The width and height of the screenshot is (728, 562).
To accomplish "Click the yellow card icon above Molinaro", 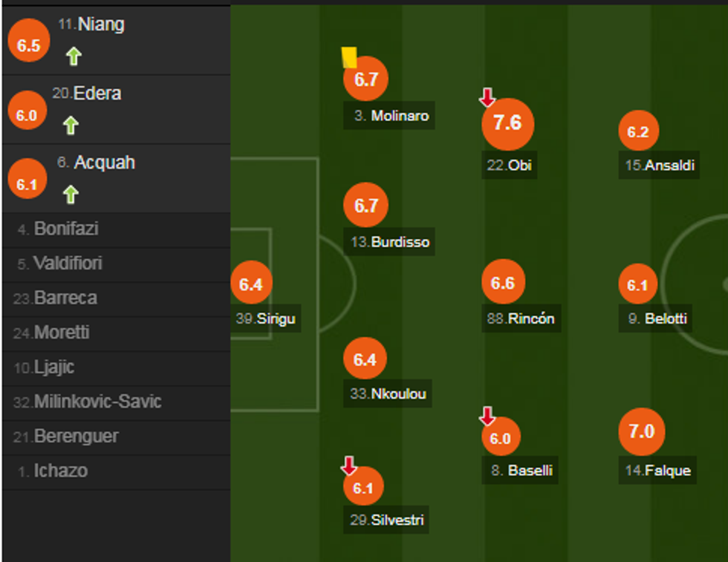I will coord(349,57).
